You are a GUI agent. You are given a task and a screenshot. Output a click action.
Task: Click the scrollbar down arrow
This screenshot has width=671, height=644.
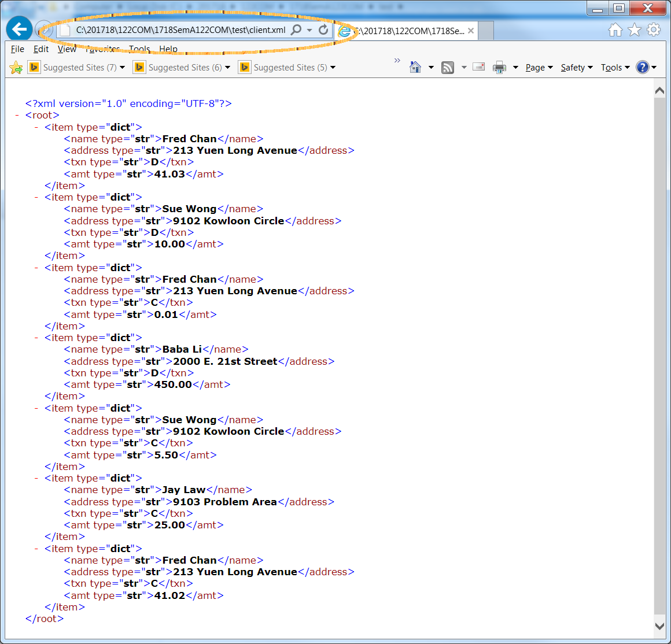[x=659, y=626]
